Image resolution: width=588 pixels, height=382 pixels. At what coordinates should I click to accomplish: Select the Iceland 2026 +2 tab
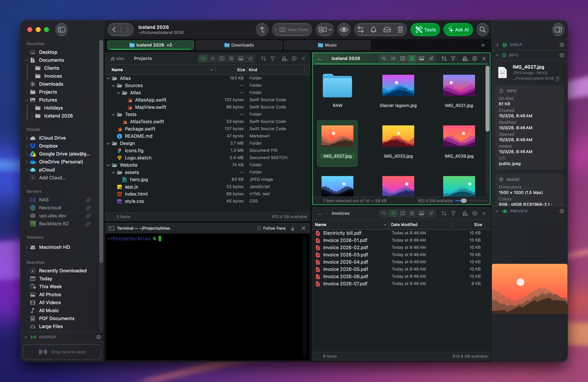point(151,45)
